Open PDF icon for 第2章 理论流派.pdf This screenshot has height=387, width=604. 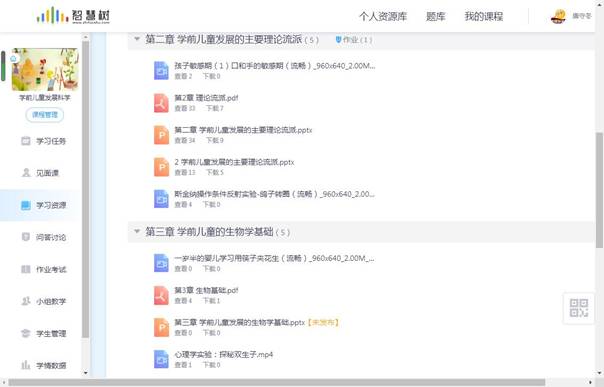(161, 103)
